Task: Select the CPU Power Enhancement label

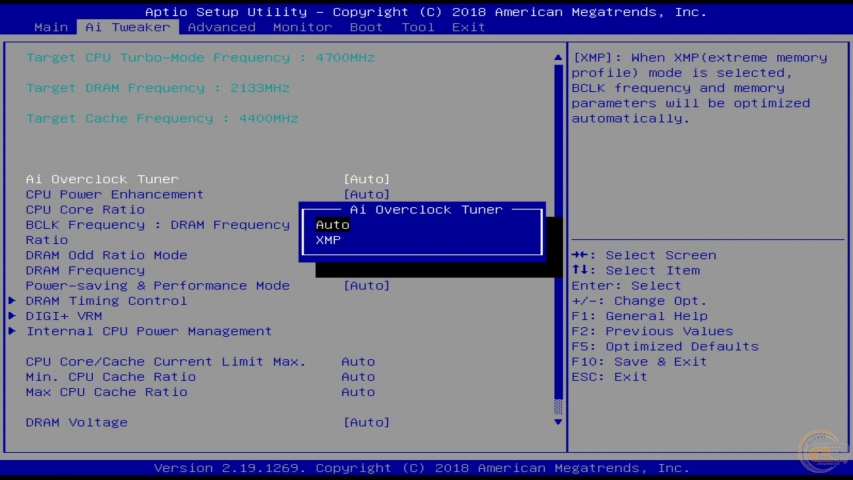Action: click(115, 194)
